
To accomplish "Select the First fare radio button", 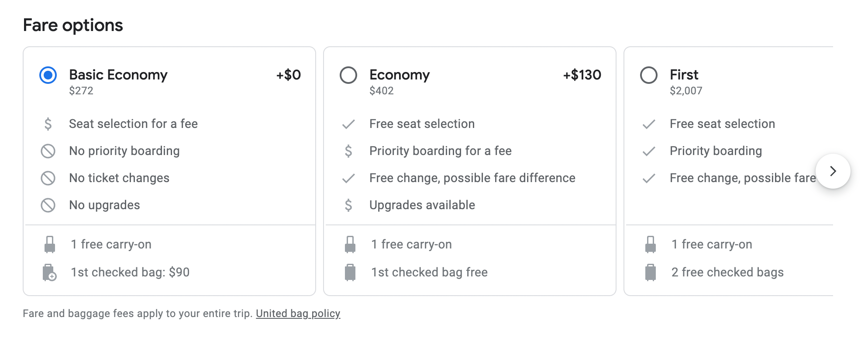I will pos(648,75).
